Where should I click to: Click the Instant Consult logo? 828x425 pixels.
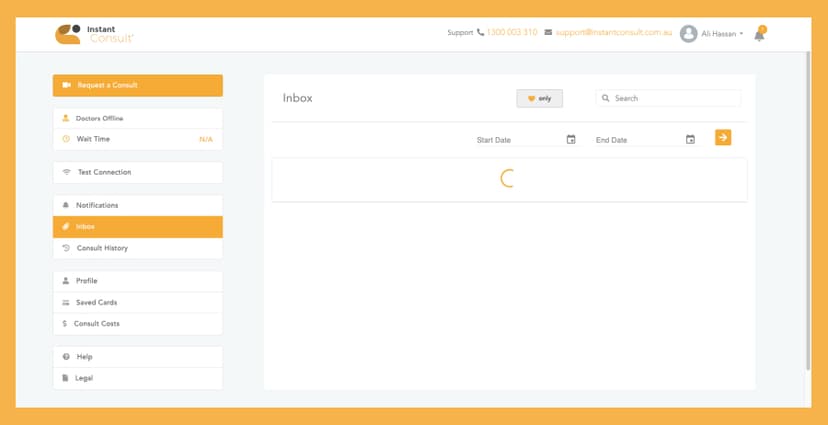coord(94,34)
